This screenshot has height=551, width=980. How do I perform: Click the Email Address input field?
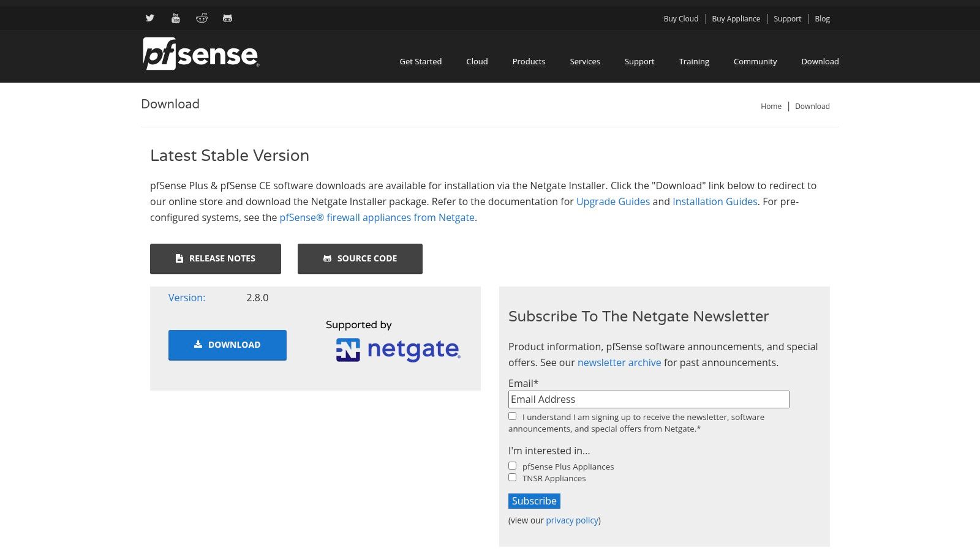pyautogui.click(x=648, y=399)
